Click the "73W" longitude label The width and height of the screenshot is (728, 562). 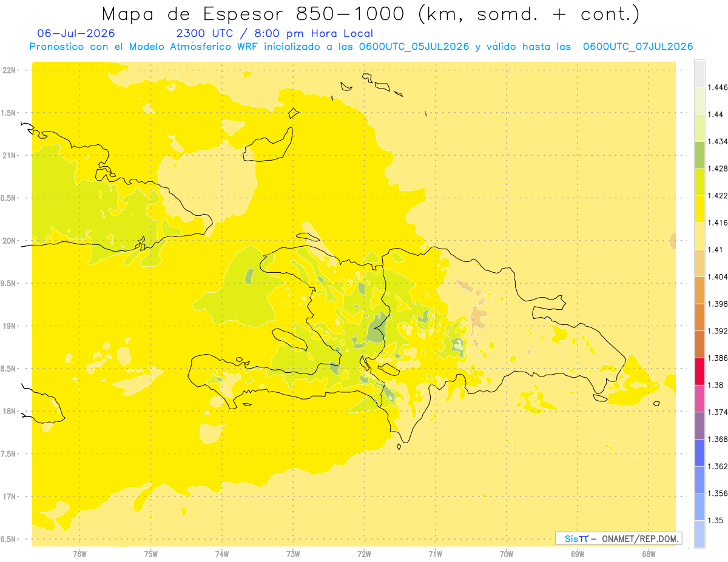(x=293, y=554)
